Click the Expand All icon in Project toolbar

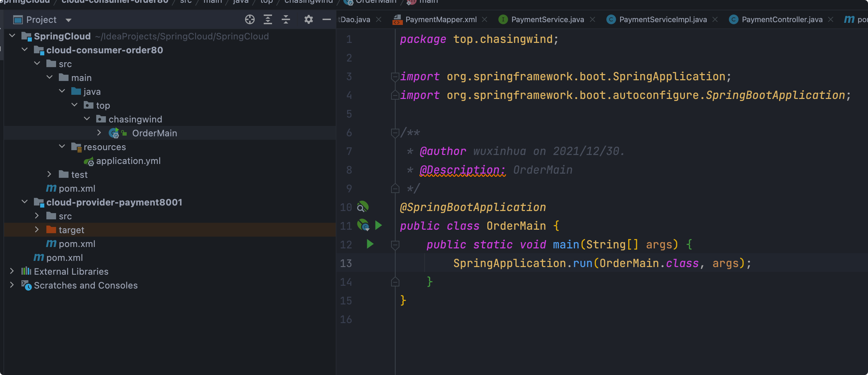point(268,19)
